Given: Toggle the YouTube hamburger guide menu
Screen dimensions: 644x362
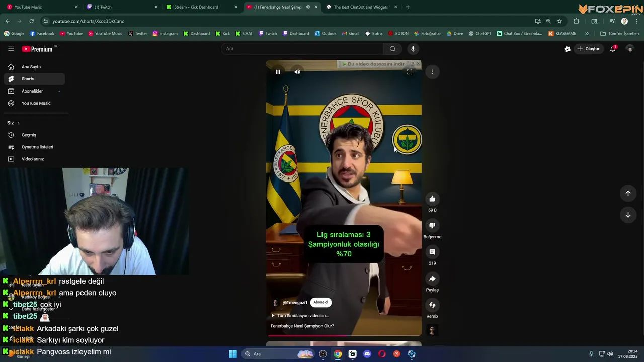Looking at the screenshot, I should click(11, 49).
